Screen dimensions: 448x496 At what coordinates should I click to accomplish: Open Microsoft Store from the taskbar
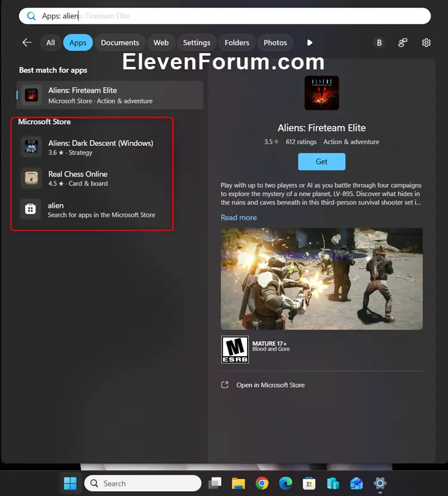point(309,483)
